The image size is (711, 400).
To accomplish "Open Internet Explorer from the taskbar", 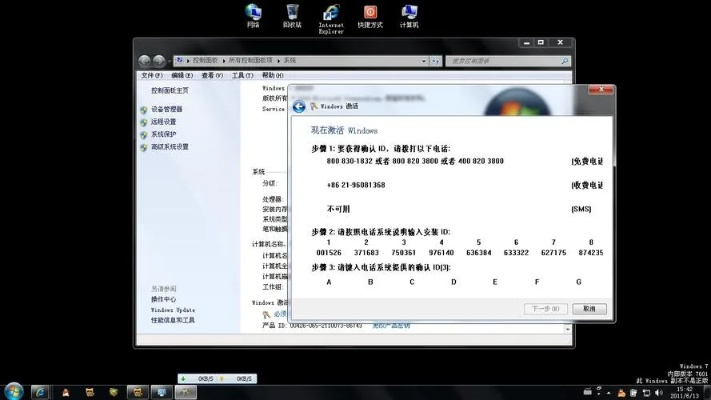I will pyautogui.click(x=41, y=391).
